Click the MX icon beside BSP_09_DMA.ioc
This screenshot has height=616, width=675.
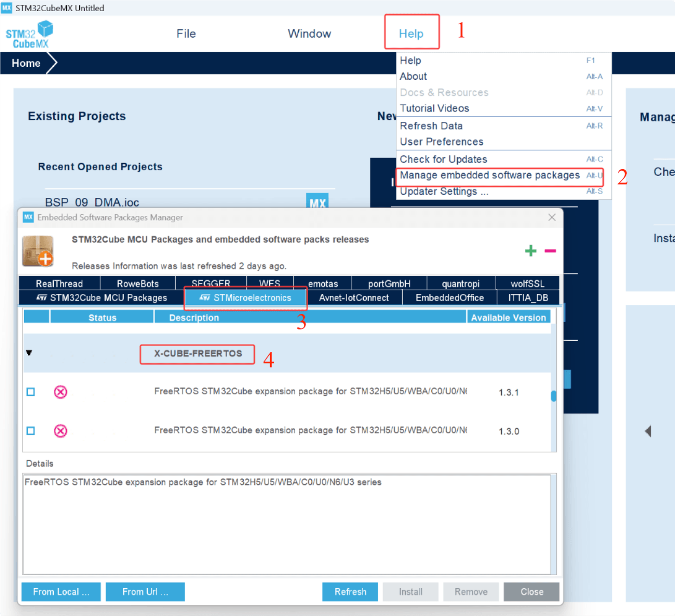click(317, 201)
